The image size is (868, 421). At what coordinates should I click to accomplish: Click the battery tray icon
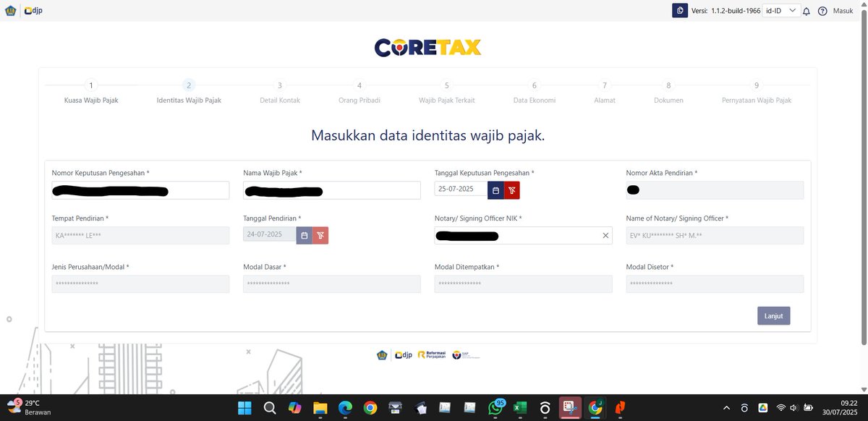pos(809,408)
